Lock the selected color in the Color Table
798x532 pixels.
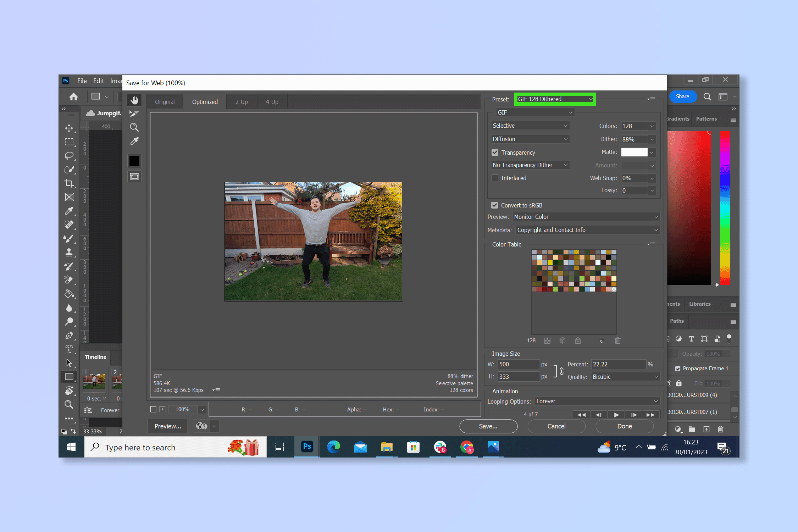[578, 341]
